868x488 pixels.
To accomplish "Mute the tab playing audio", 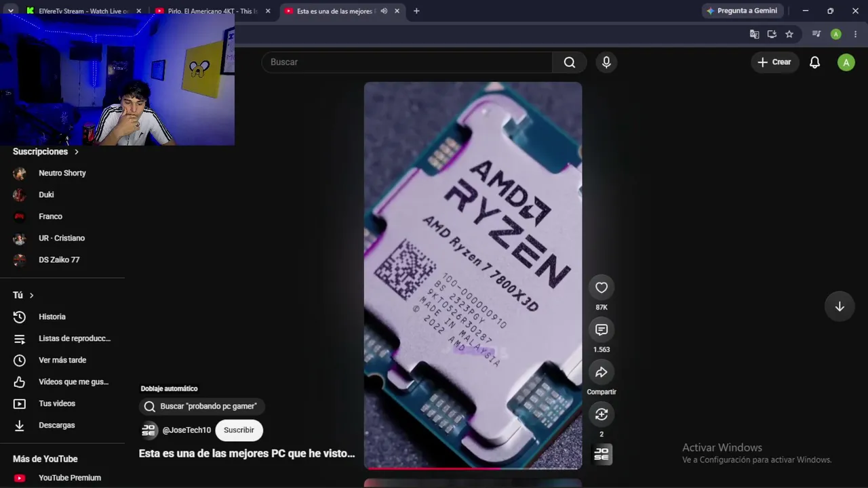I will coord(384,11).
